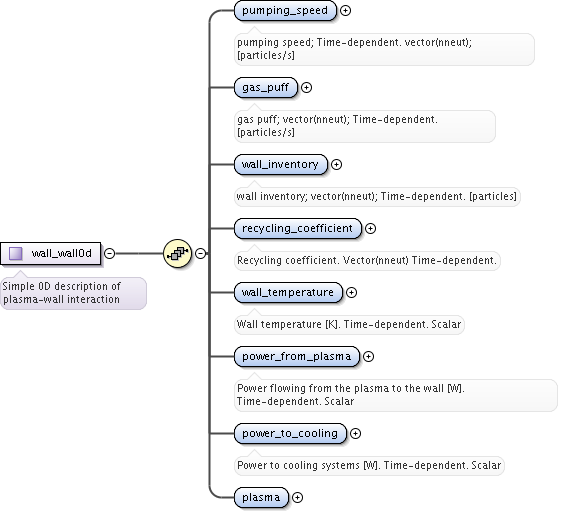Collapse the sequence compositor children
Screen dimensions: 565x513
tap(200, 254)
